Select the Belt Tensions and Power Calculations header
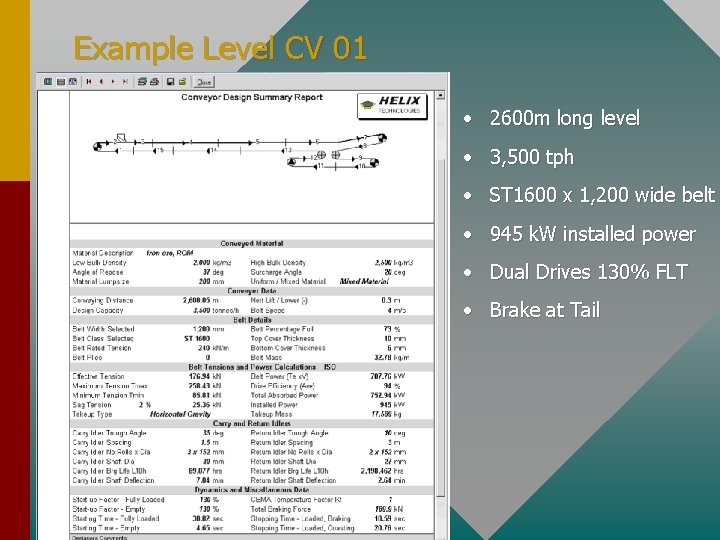Viewport: 720px width, 540px height. [x=252, y=367]
